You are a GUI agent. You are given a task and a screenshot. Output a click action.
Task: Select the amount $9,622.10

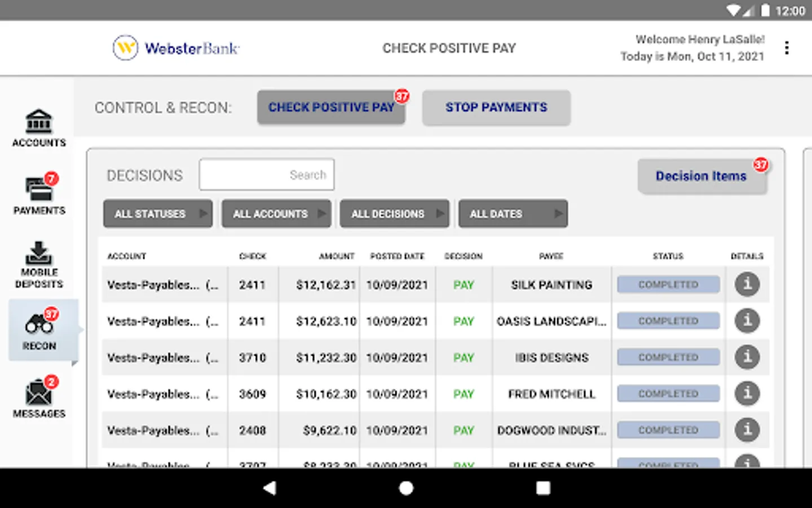tap(329, 431)
